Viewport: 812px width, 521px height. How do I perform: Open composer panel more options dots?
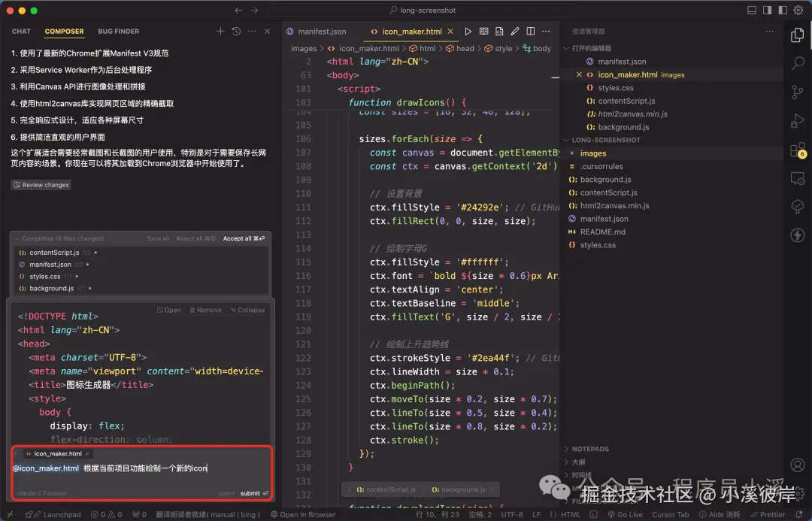(x=252, y=32)
